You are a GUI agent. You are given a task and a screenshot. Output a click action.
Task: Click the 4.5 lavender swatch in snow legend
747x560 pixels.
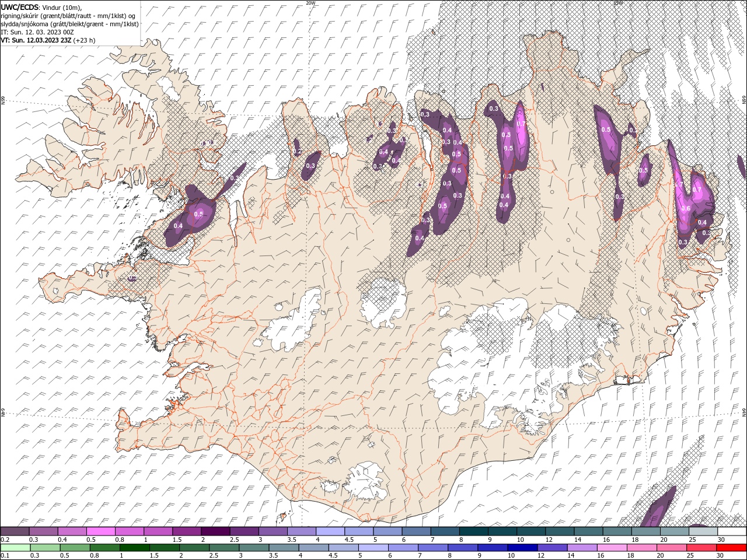[359, 531]
